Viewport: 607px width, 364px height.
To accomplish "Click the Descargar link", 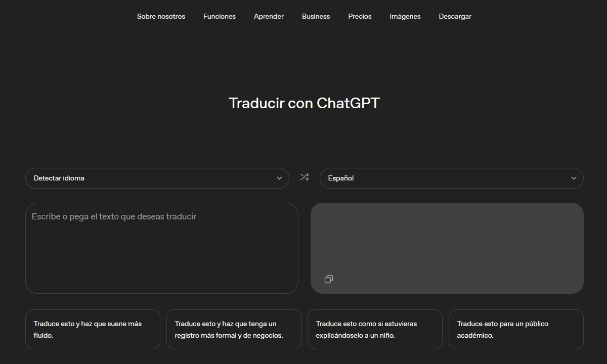I will click(455, 16).
